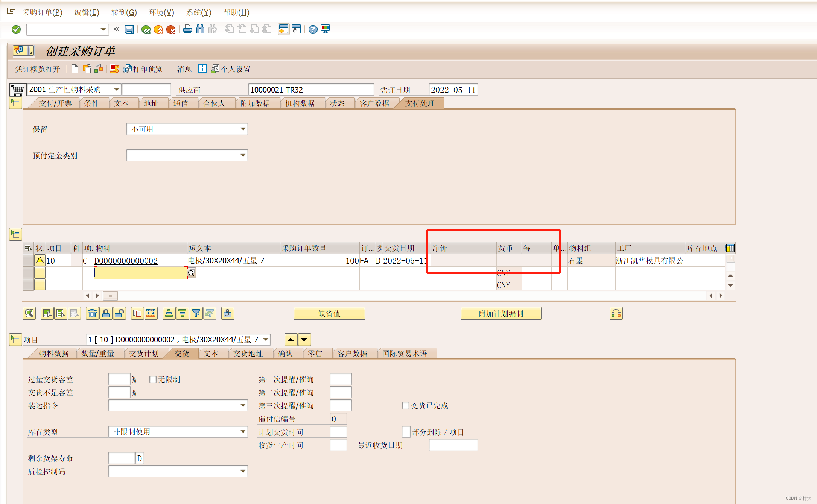Click the red cancel icon in toolbar
817x504 pixels.
171,29
